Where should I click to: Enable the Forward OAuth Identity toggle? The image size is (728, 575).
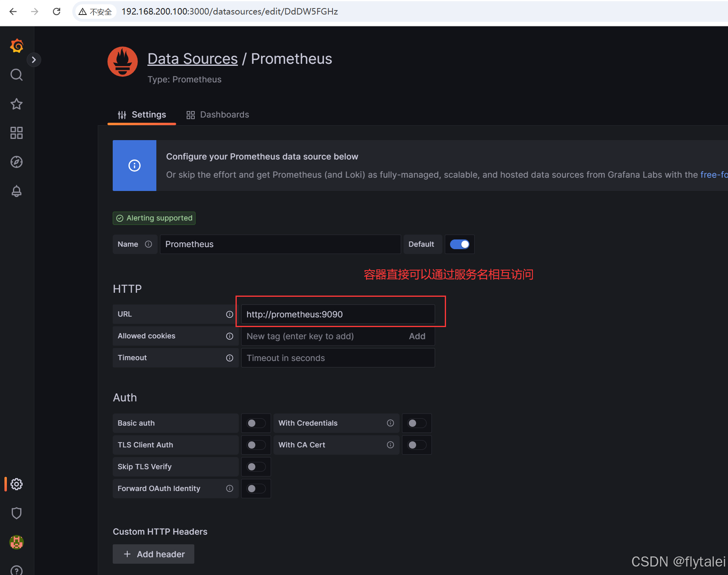click(256, 489)
